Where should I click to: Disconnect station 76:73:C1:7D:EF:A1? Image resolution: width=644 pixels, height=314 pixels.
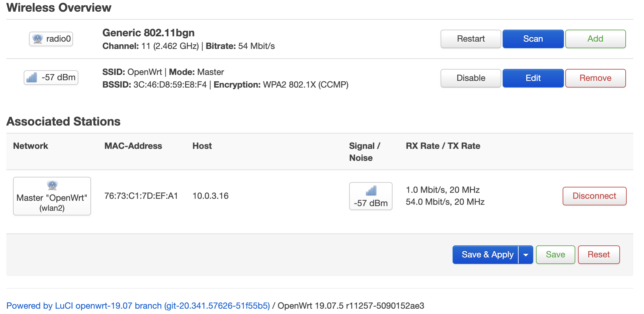click(594, 196)
